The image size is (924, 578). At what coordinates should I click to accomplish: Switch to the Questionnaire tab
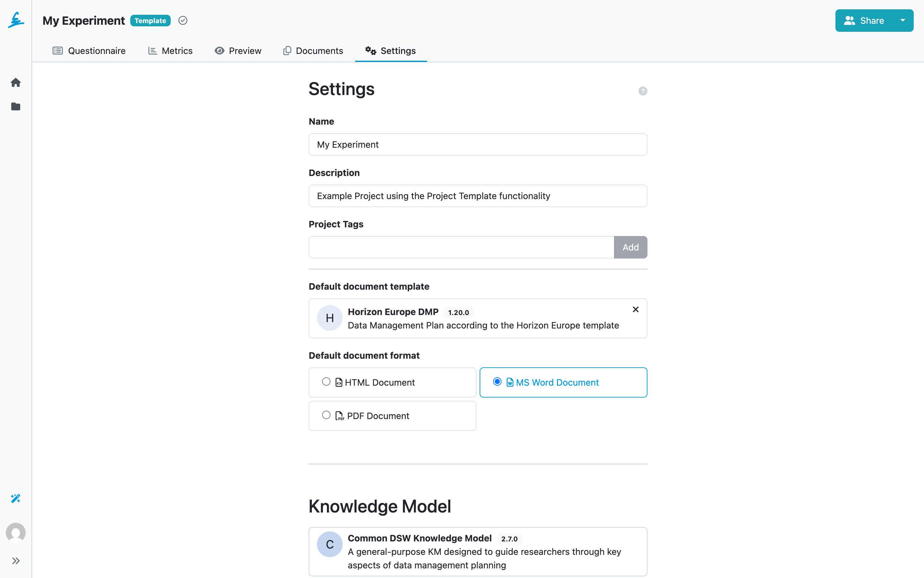point(89,51)
